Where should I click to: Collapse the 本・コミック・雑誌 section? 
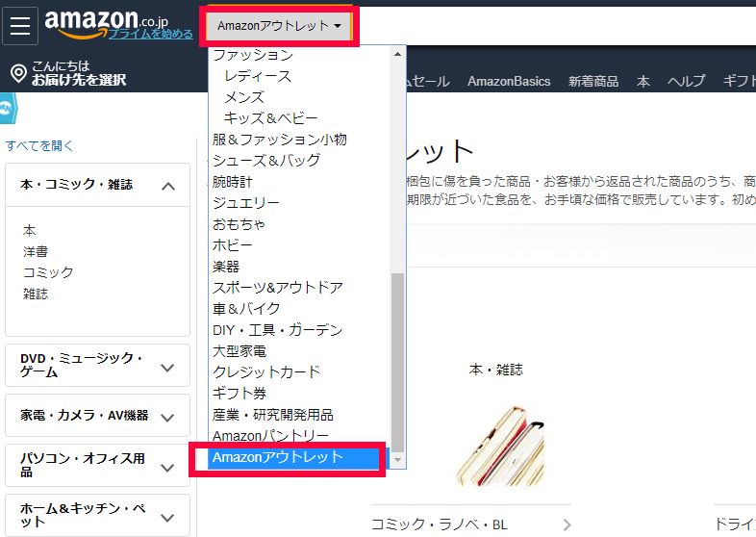tap(168, 186)
